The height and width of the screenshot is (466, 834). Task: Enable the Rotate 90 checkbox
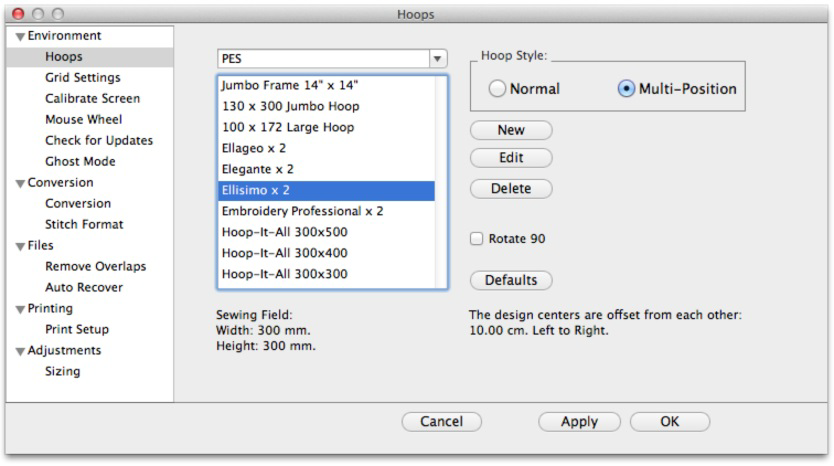point(476,238)
